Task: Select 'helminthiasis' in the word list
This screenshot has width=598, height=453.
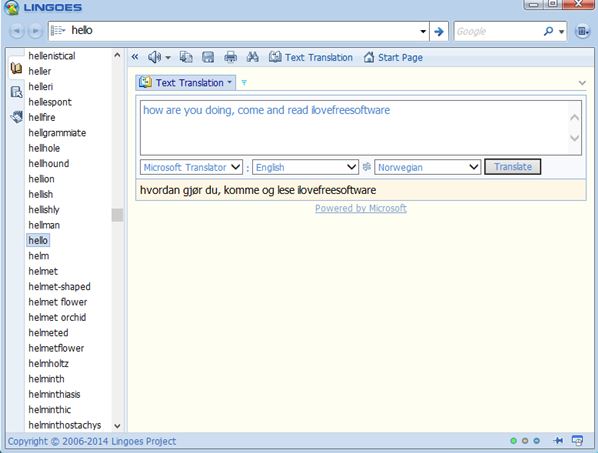Action: coord(54,394)
